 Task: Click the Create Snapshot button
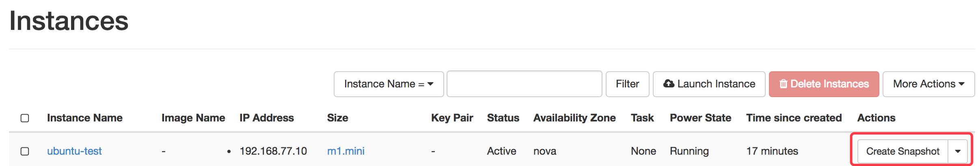[x=902, y=151]
